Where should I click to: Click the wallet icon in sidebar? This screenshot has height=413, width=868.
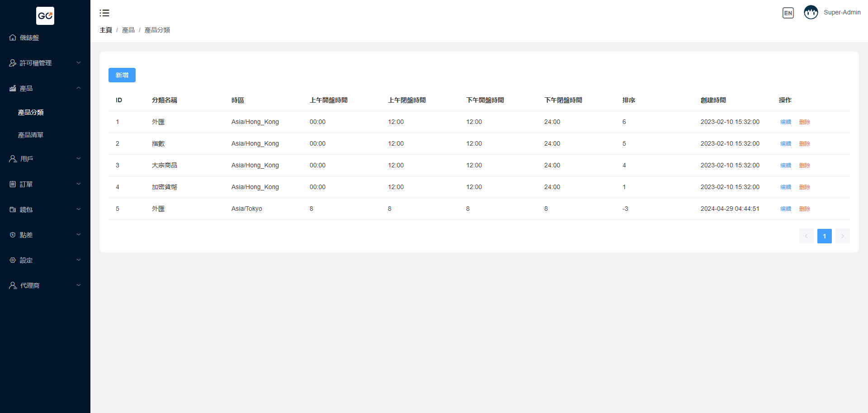(x=13, y=209)
